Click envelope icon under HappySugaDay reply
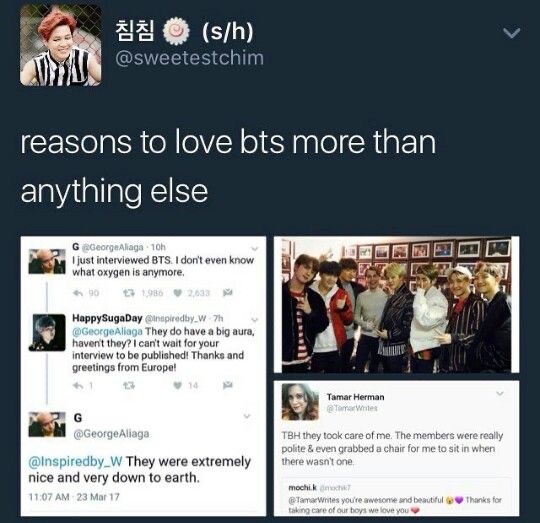The width and height of the screenshot is (540, 523). [x=228, y=385]
